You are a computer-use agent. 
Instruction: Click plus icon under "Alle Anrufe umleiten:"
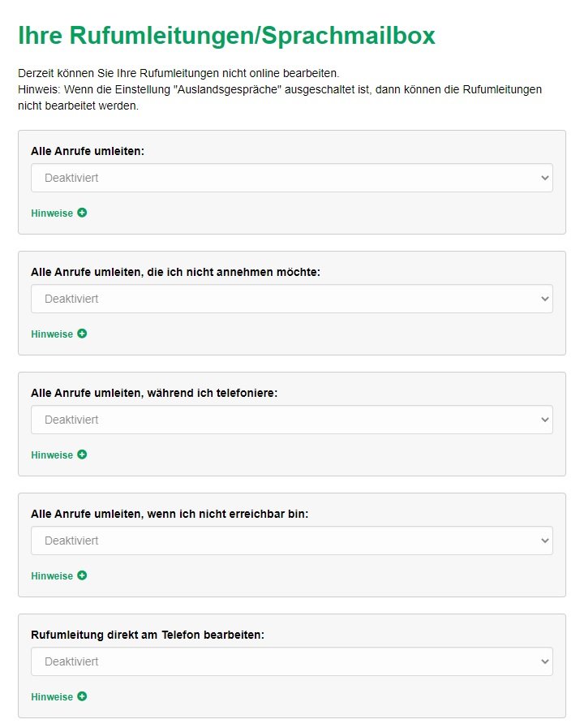(x=82, y=213)
